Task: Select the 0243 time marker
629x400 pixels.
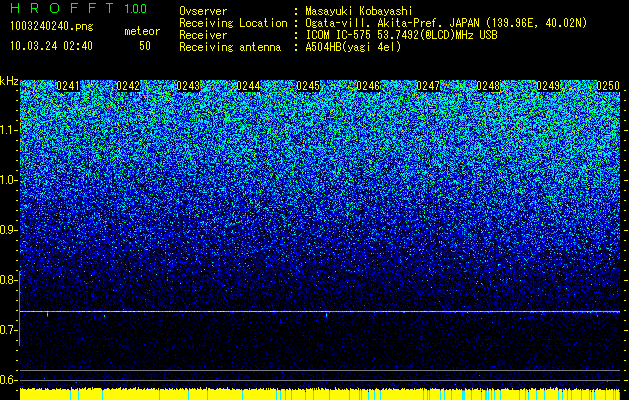Action: coord(188,86)
